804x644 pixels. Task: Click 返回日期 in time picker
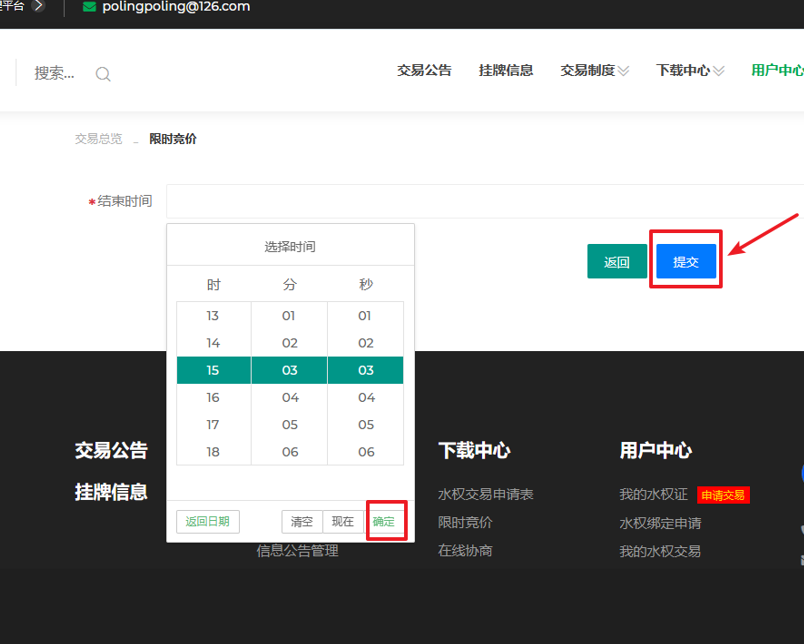point(208,522)
